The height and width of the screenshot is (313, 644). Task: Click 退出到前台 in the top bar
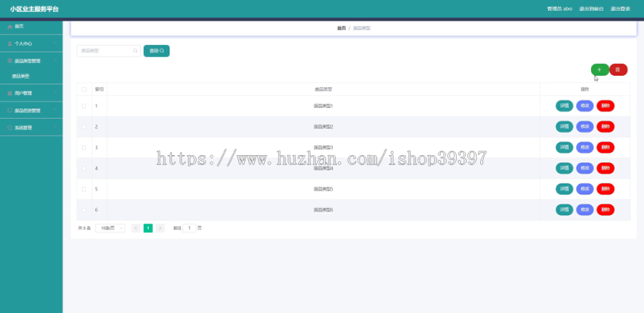(x=592, y=9)
